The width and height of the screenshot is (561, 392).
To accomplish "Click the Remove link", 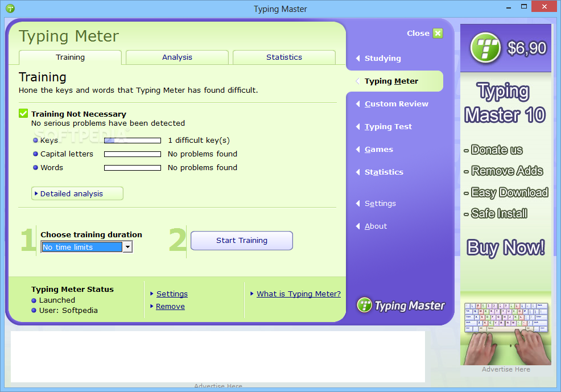I will coord(170,307).
